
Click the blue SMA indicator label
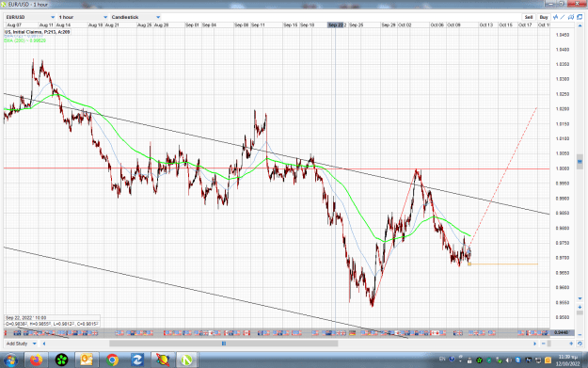point(23,36)
